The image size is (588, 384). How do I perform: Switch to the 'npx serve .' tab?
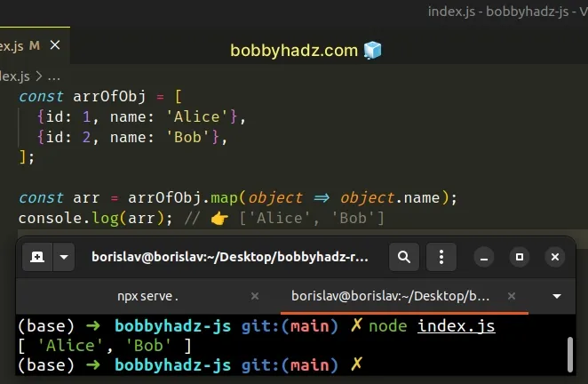tap(147, 295)
